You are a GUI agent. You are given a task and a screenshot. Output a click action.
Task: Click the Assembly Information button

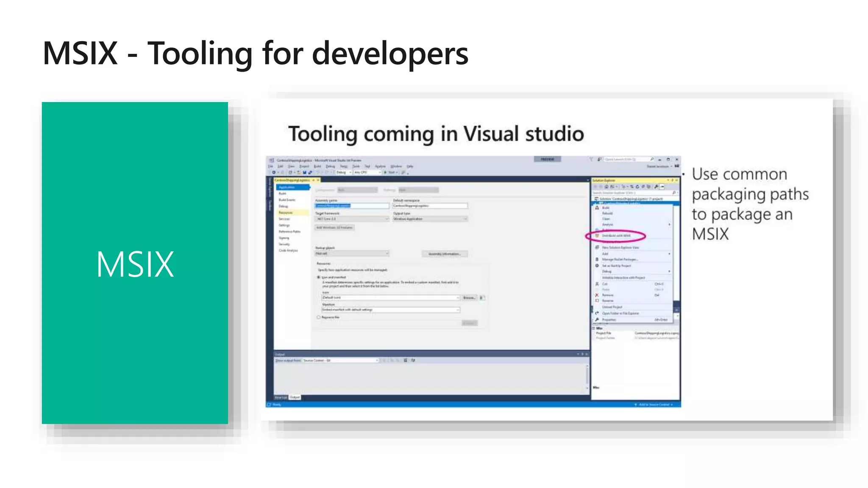point(444,254)
